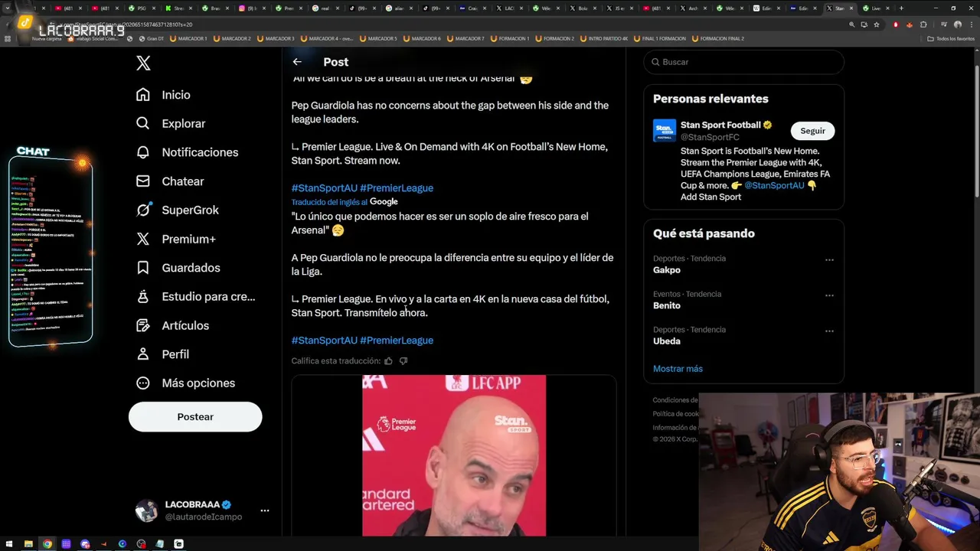This screenshot has height=551, width=980.
Task: Click Condiciones de footer link
Action: click(675, 400)
